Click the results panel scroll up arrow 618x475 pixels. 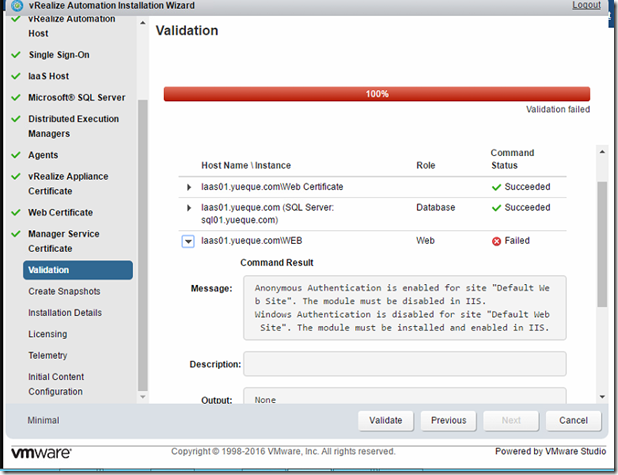[602, 152]
